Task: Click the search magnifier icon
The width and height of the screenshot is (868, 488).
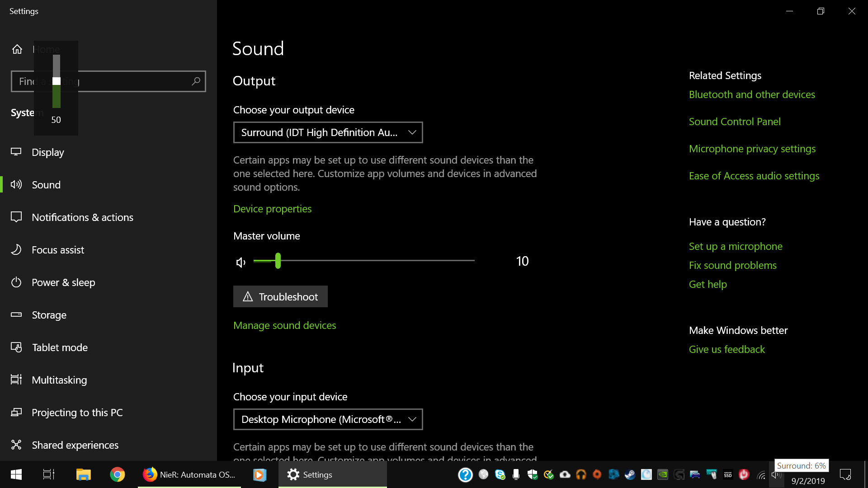Action: pos(196,81)
